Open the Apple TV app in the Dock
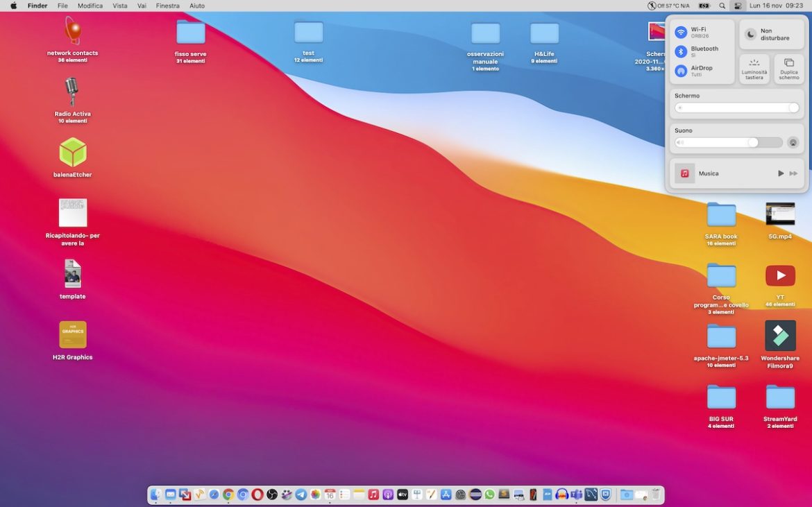Viewport: 812px width, 507px height. (403, 495)
